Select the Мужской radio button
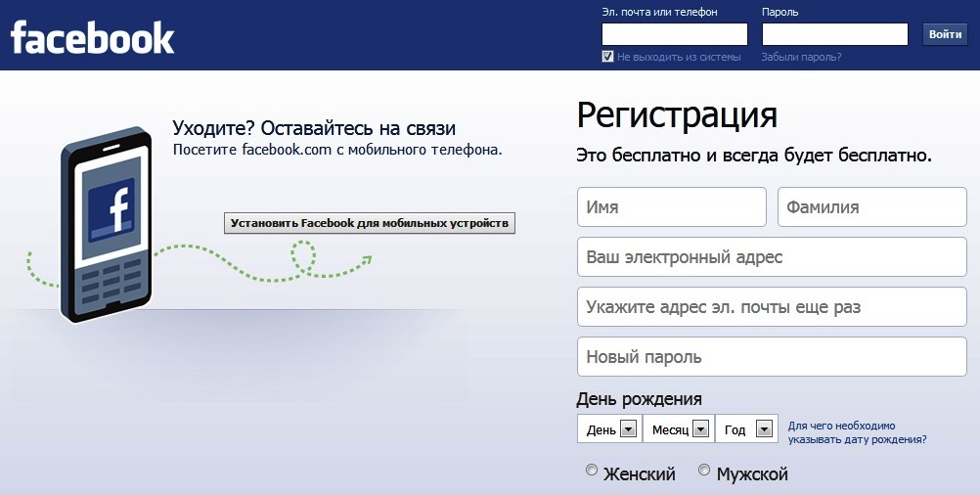This screenshot has width=980, height=495. click(704, 470)
